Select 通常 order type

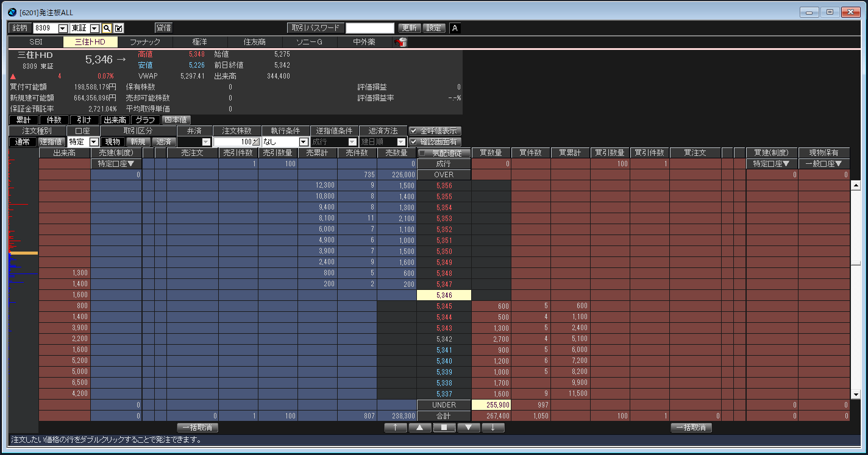23,142
